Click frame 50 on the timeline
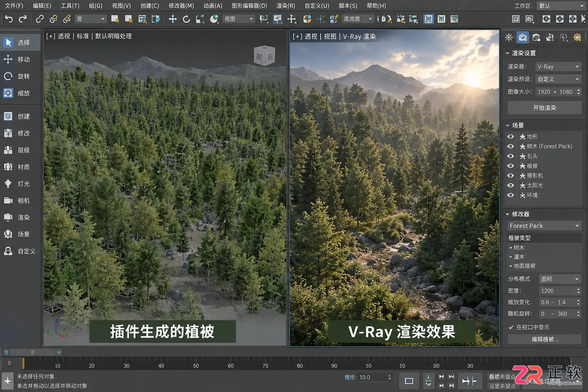This screenshot has height=392, width=588. pos(196,365)
